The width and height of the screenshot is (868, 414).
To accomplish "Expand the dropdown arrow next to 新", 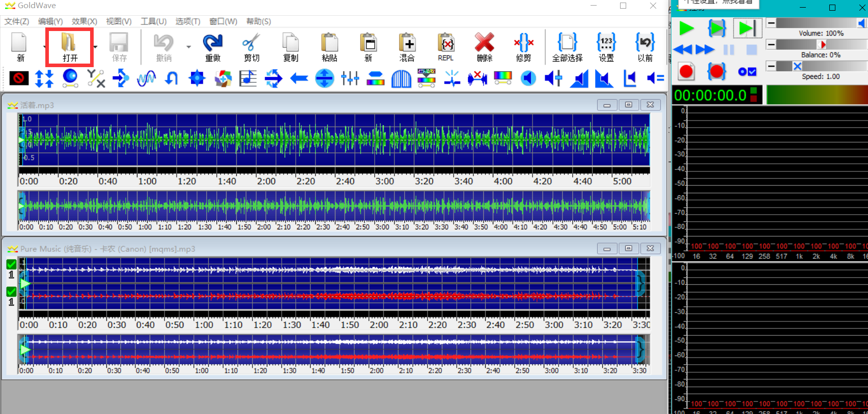I will pyautogui.click(x=44, y=47).
